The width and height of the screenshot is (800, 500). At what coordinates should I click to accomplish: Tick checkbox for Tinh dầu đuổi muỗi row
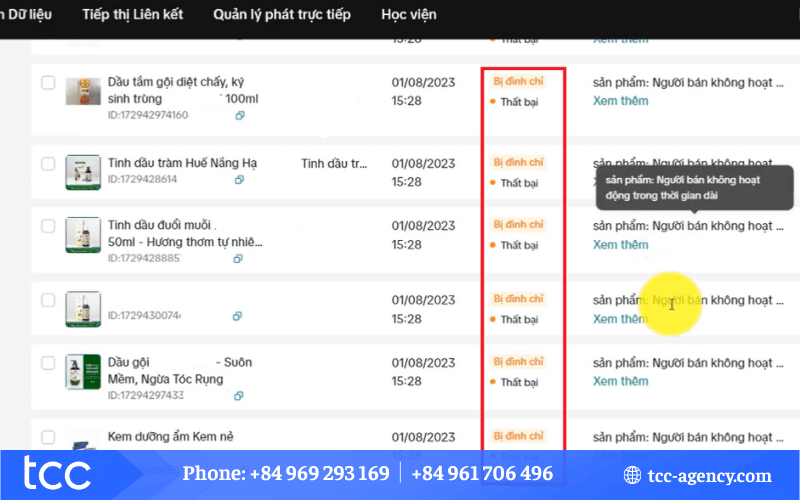pos(48,226)
